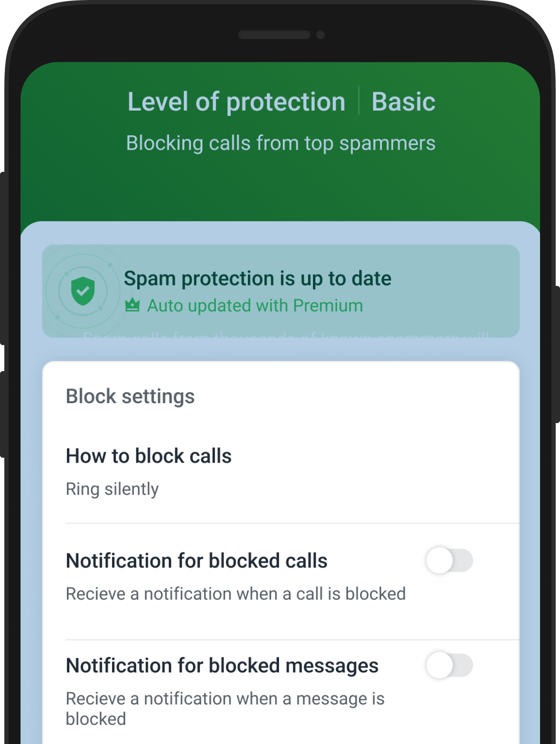Open the "Level of protection" selector

(236, 101)
